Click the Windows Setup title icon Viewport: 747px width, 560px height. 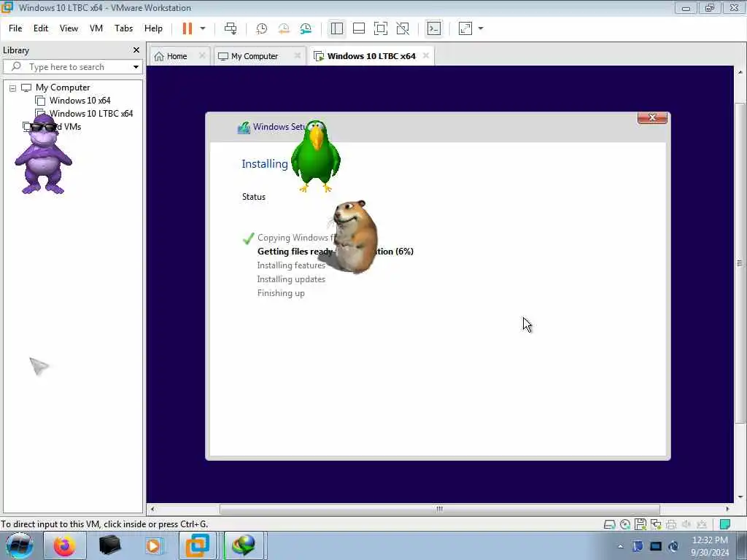point(244,127)
